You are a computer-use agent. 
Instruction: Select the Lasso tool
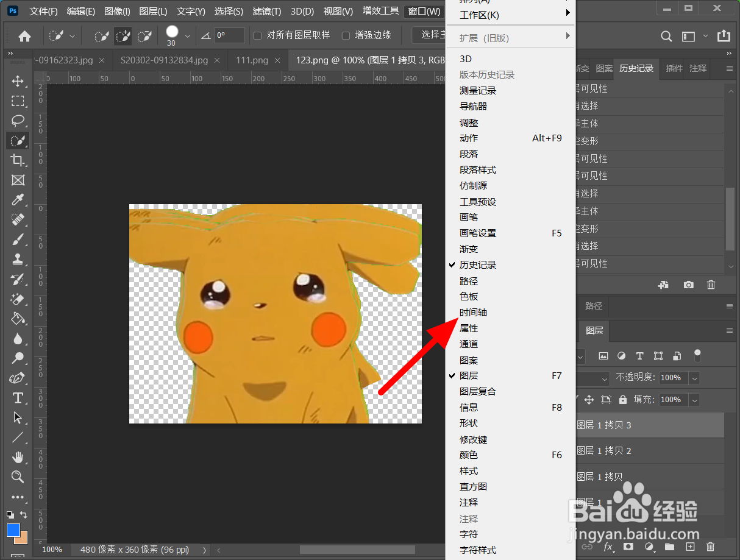(x=18, y=121)
